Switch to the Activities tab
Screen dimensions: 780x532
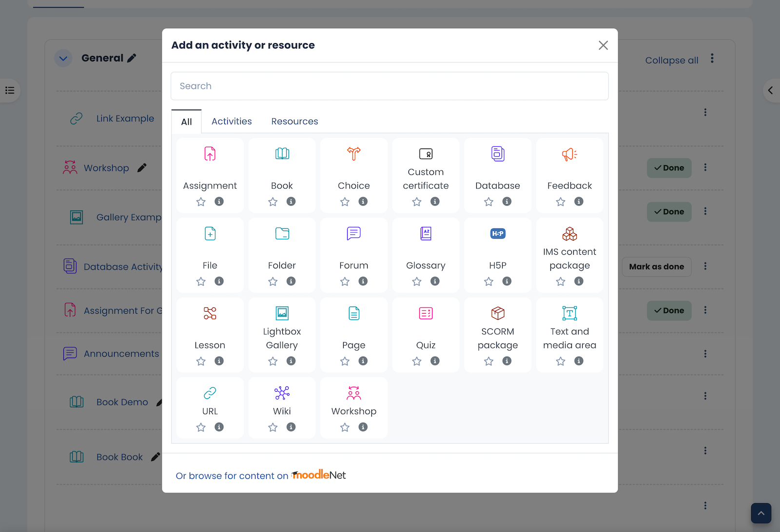(232, 121)
